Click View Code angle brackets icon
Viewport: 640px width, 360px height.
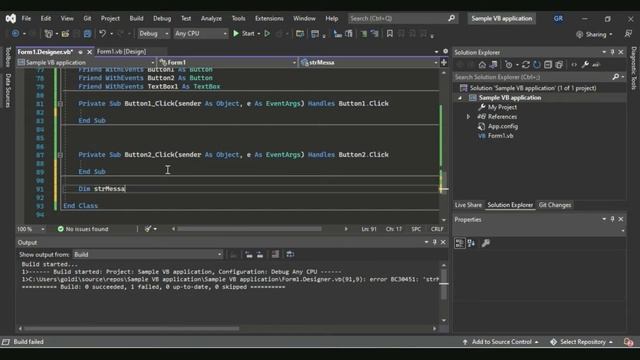coord(574,64)
